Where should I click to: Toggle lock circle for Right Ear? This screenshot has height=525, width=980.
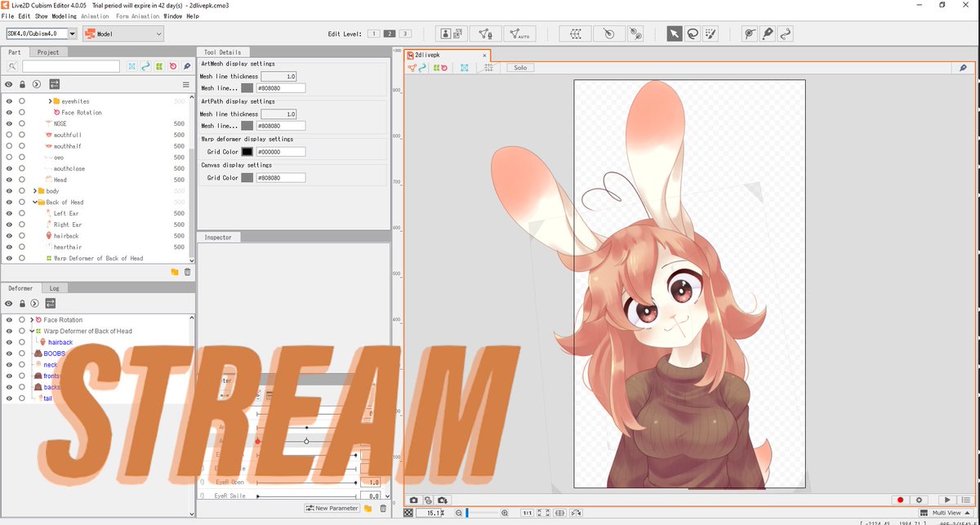tap(22, 225)
